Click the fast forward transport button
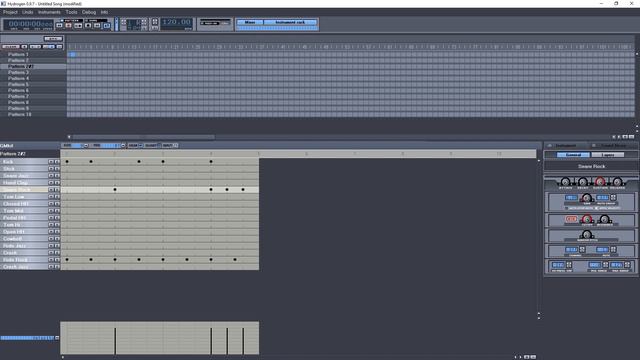This screenshot has height=360, width=640. 97,25
